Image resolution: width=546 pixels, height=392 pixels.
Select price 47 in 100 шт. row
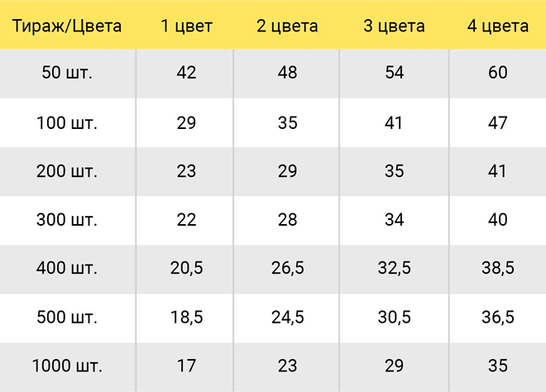497,123
